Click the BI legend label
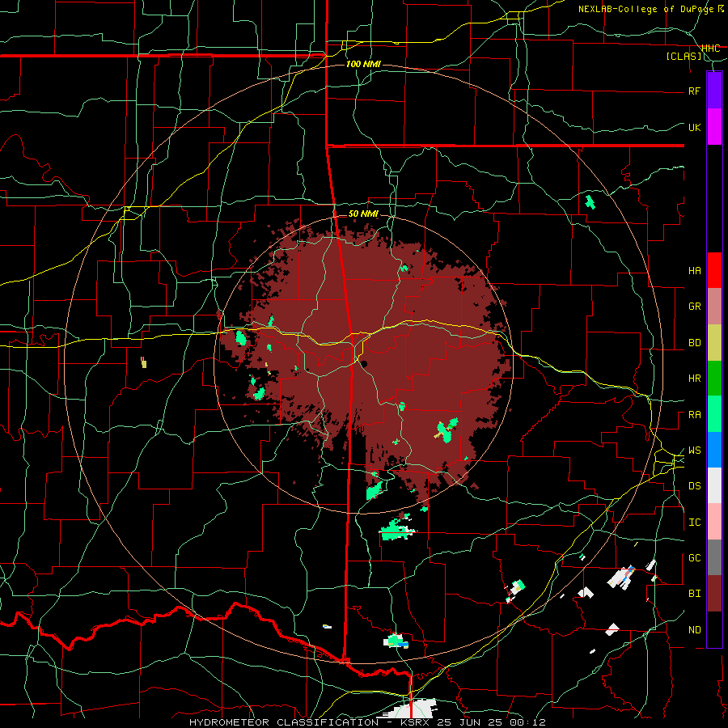 pyautogui.click(x=694, y=594)
